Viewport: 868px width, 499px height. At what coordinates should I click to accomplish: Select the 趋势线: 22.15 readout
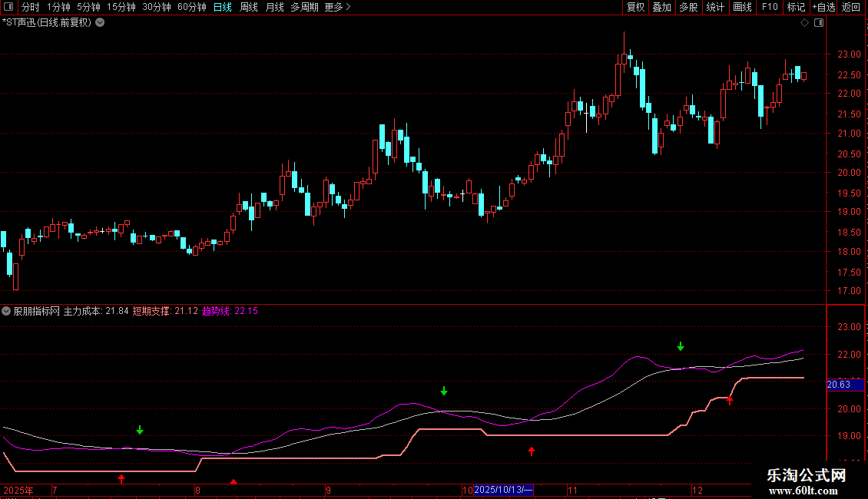point(230,311)
